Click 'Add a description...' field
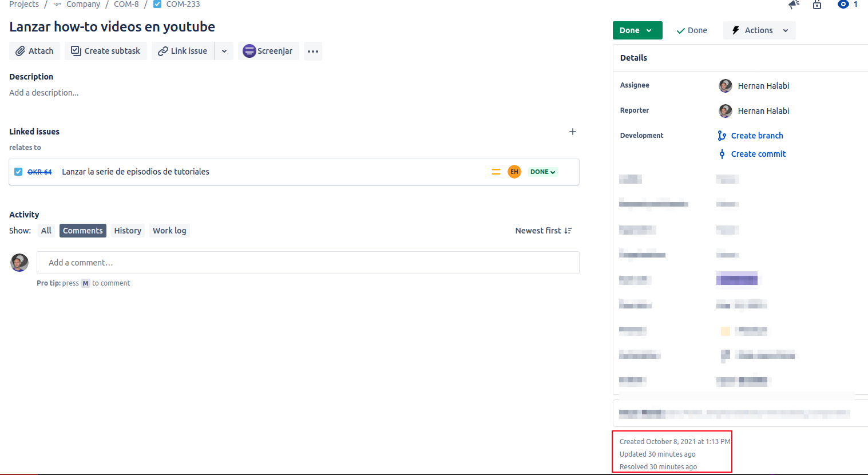The image size is (868, 475). pyautogui.click(x=44, y=93)
